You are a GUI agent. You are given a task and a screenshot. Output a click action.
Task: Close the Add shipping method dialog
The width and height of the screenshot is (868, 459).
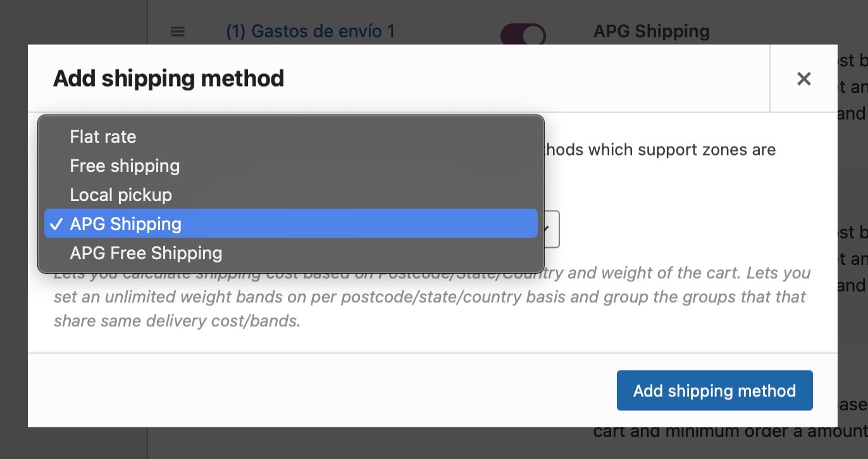coord(803,78)
